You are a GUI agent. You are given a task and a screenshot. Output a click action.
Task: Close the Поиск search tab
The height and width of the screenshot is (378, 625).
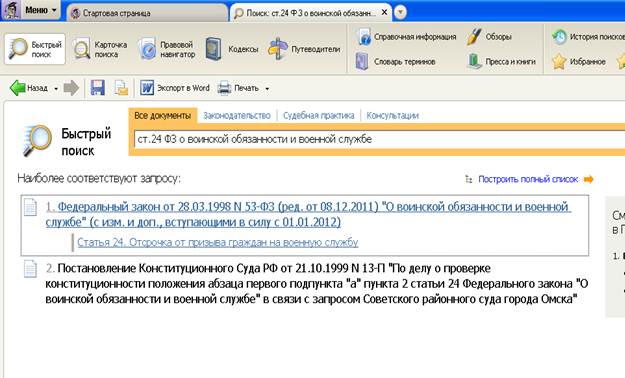tap(384, 12)
